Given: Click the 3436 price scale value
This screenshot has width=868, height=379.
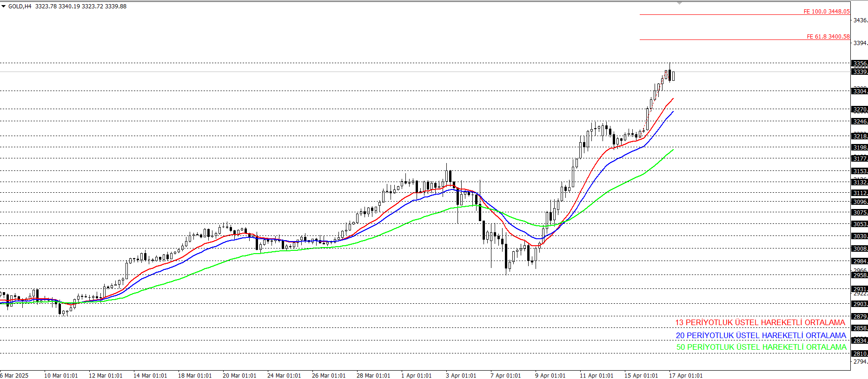Looking at the screenshot, I should click(x=861, y=20).
